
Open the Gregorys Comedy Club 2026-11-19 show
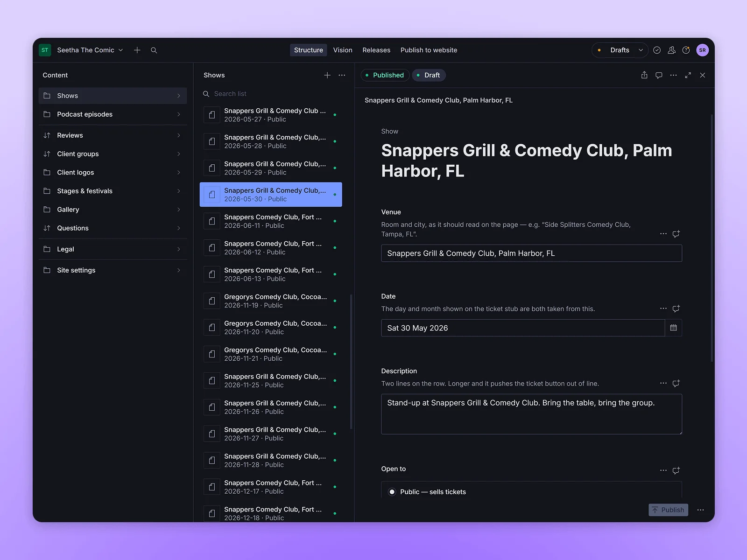(271, 301)
